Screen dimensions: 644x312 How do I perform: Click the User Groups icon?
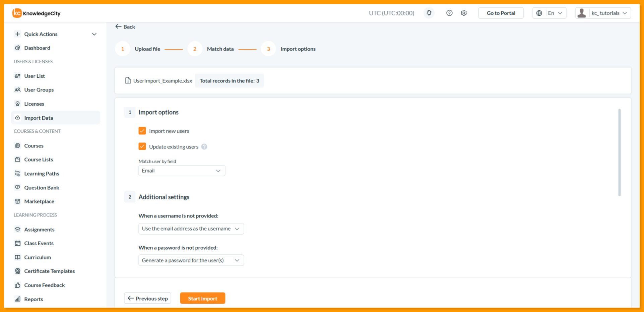tap(18, 90)
